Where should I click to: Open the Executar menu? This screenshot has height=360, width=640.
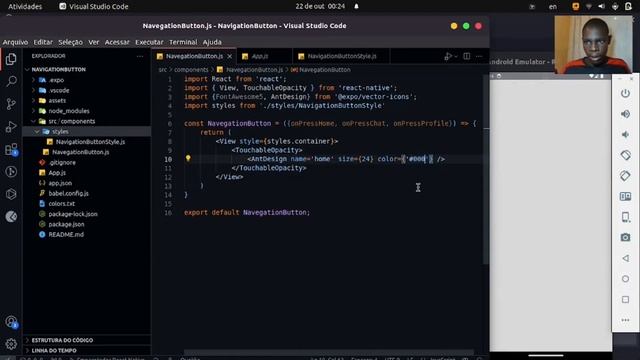[149, 42]
